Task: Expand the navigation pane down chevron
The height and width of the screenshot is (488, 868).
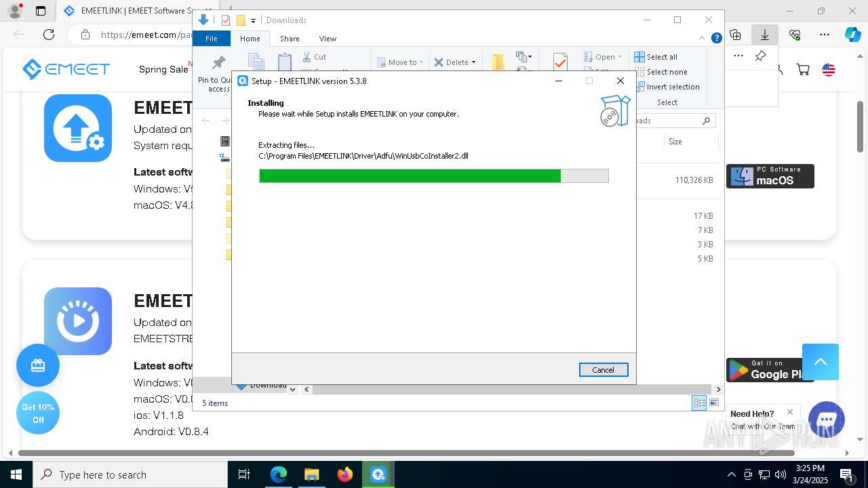Action: [x=293, y=389]
